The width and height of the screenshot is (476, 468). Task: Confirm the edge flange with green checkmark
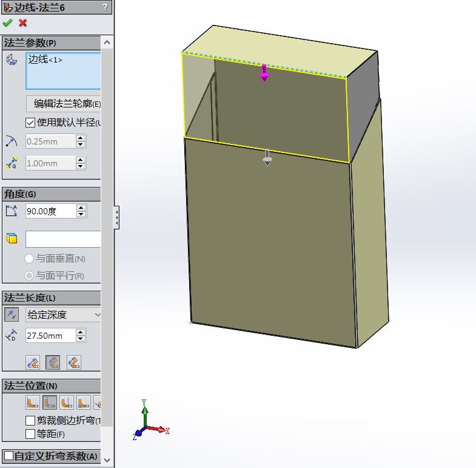(x=7, y=23)
